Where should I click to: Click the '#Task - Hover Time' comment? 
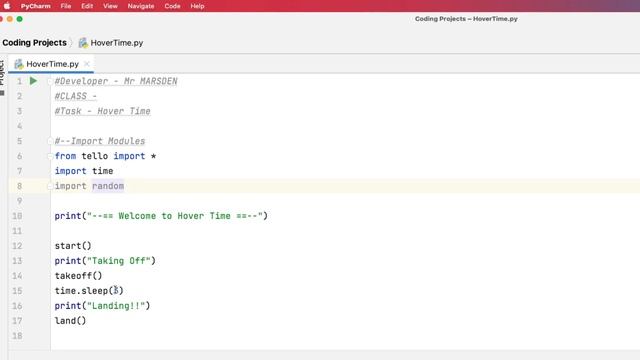click(x=102, y=111)
